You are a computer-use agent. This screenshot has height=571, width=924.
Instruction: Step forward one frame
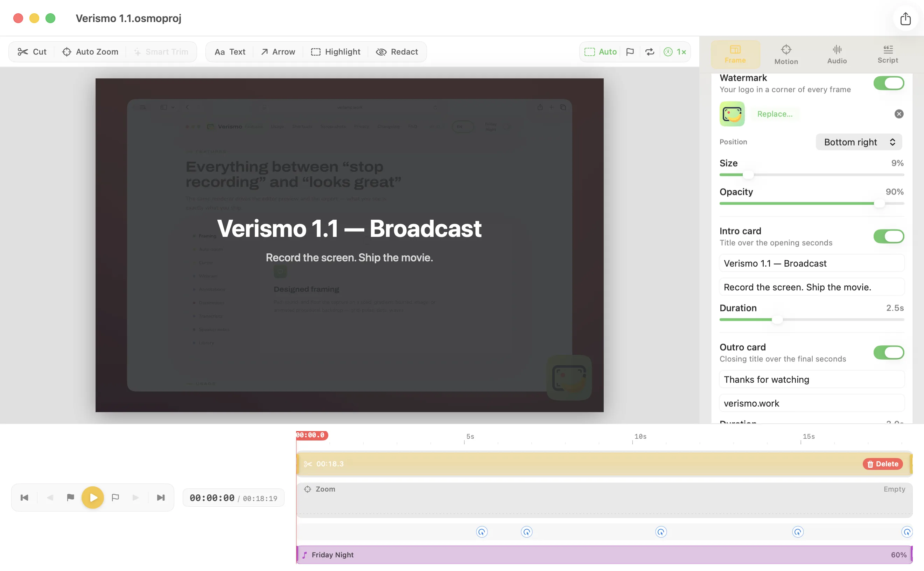135,498
